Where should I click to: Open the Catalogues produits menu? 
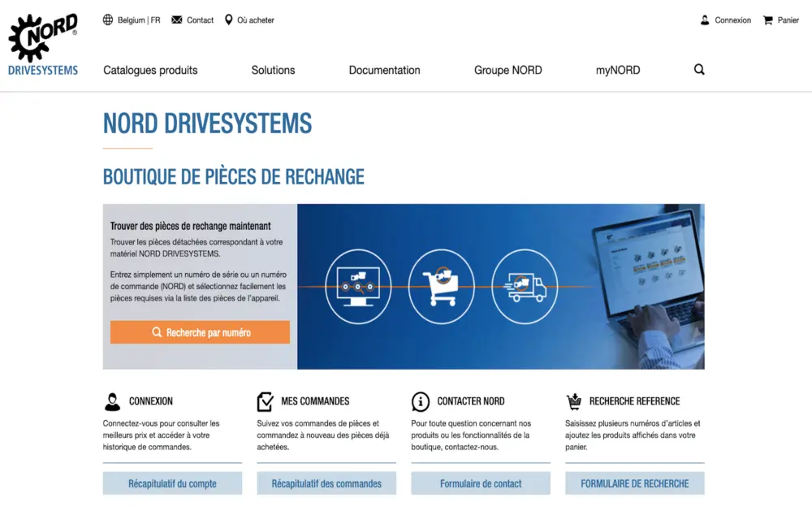150,70
